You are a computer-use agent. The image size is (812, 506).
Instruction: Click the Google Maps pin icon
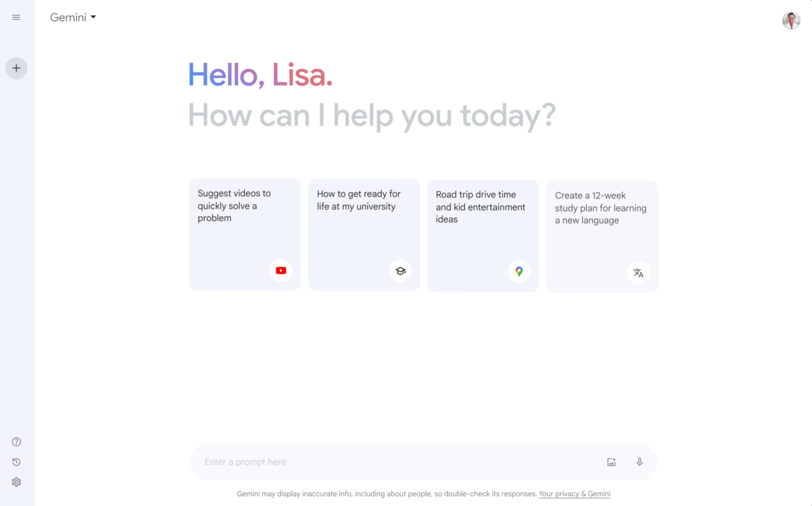tap(519, 271)
